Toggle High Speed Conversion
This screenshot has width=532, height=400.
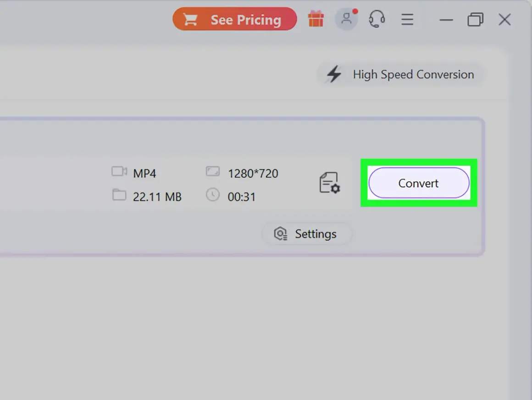coord(401,74)
